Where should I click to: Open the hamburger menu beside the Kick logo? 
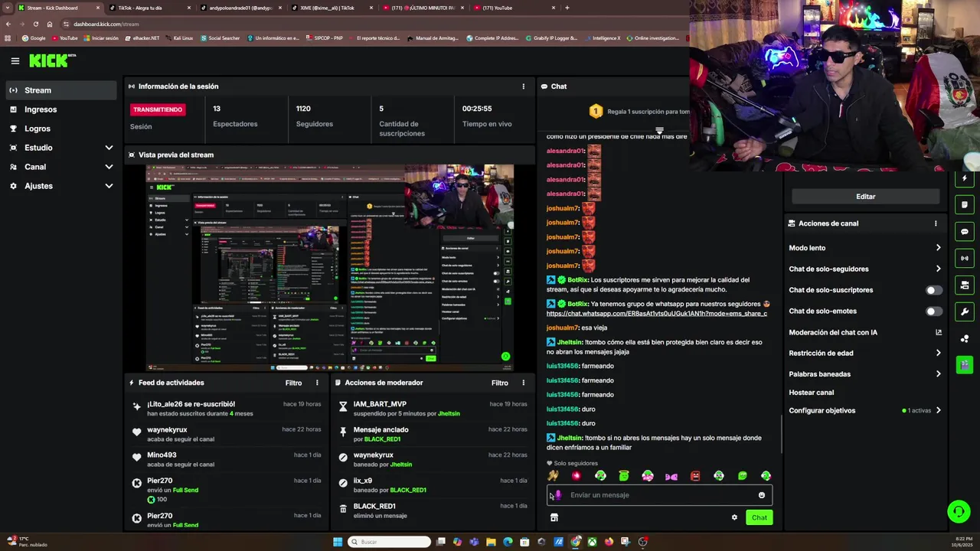pos(15,61)
